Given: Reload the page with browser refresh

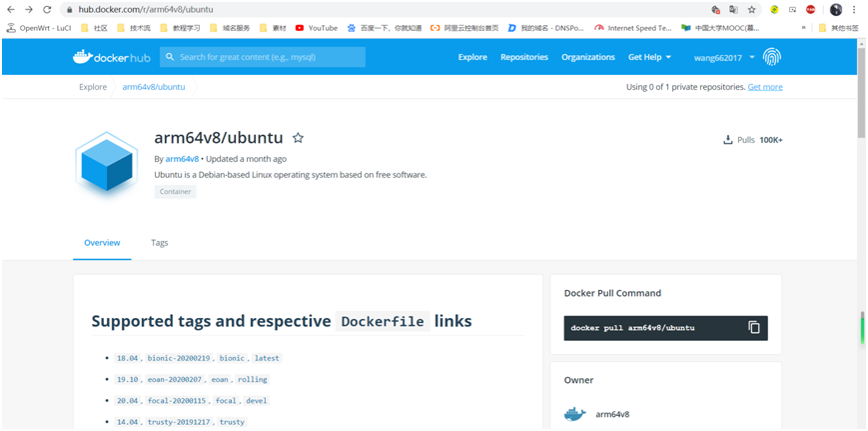Looking at the screenshot, I should tap(47, 9).
